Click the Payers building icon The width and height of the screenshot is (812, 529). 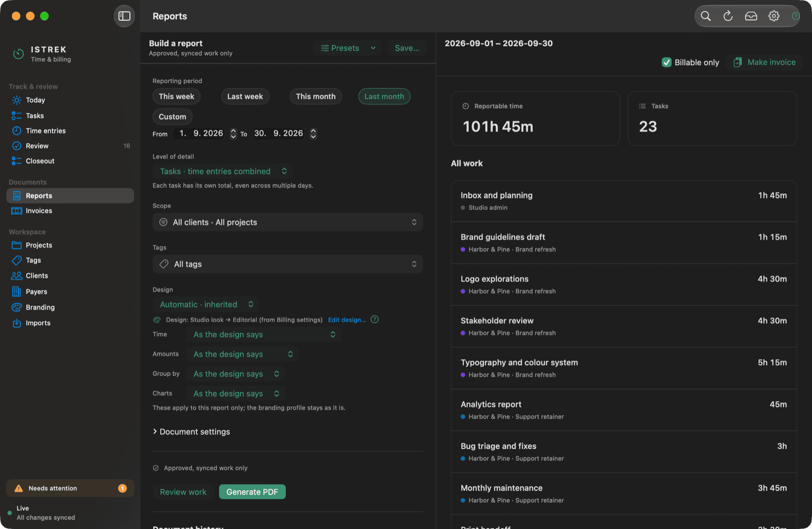17,291
